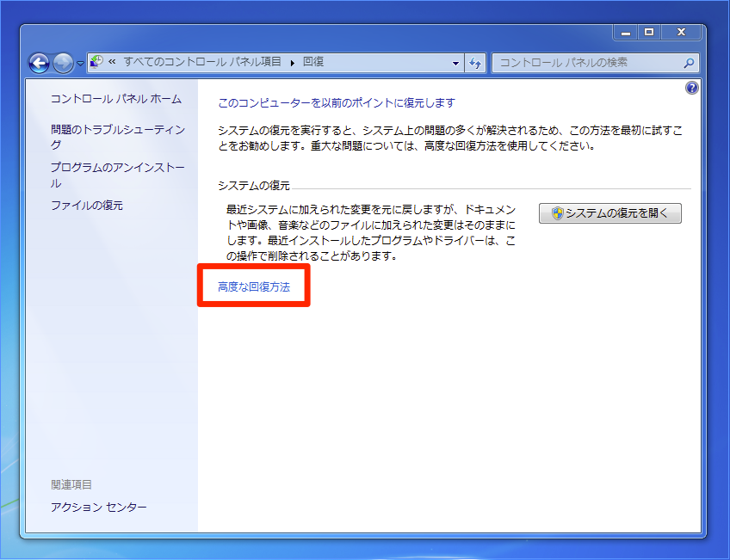Open 問題のトラブルシューティング link
Viewport: 730px width, 560px height.
pyautogui.click(x=118, y=137)
